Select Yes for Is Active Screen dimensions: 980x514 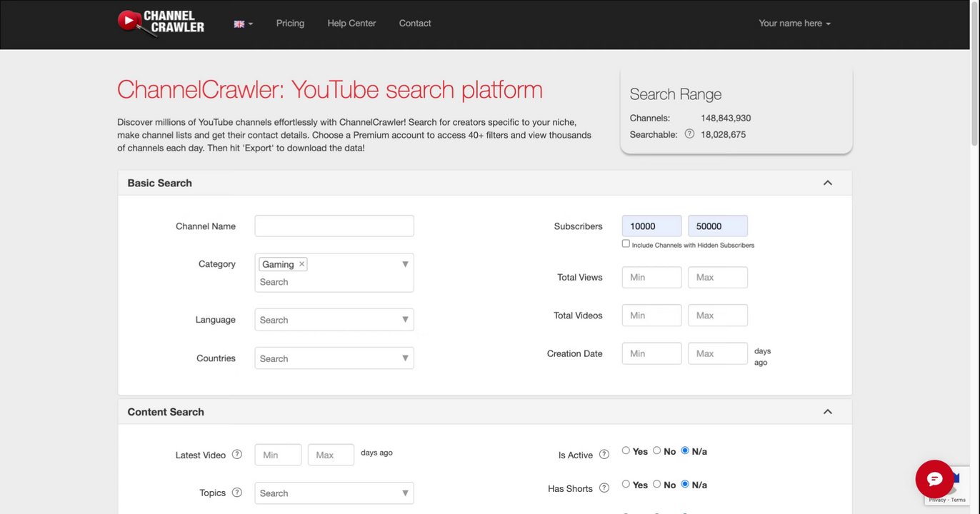626,450
